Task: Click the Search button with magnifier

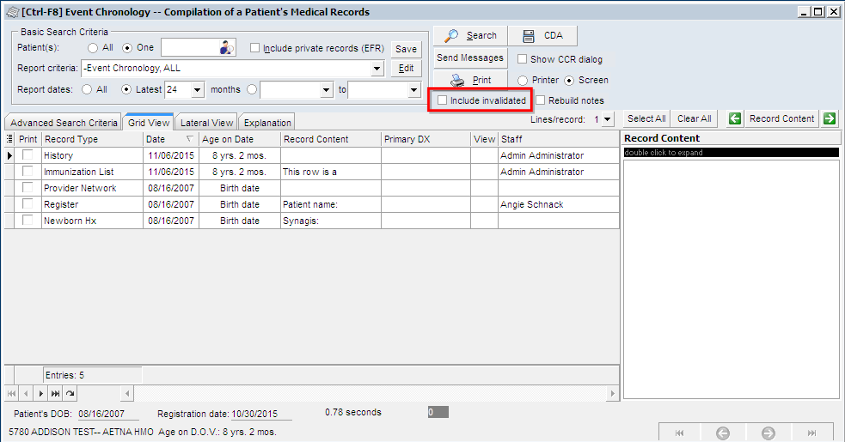Action: 470,36
